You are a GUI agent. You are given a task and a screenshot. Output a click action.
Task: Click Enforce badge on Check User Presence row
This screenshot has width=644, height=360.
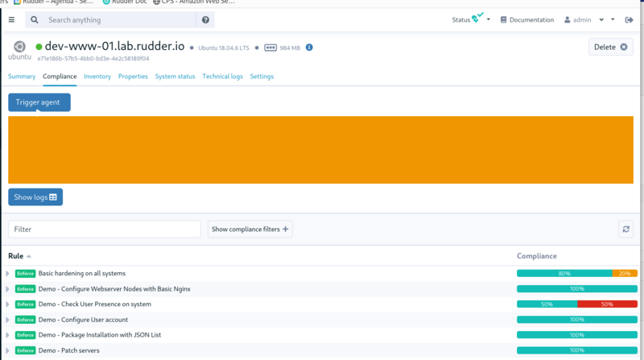click(x=25, y=304)
